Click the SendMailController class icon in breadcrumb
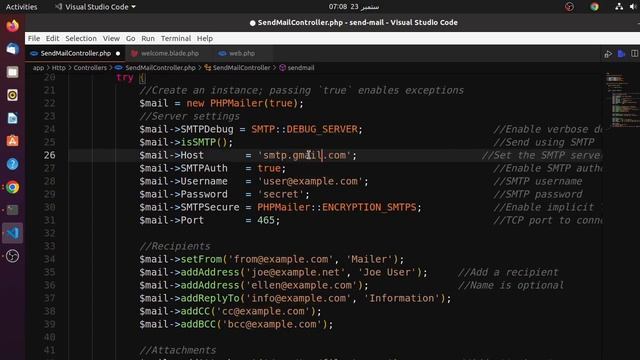This screenshot has height=360, width=640. coord(208,68)
